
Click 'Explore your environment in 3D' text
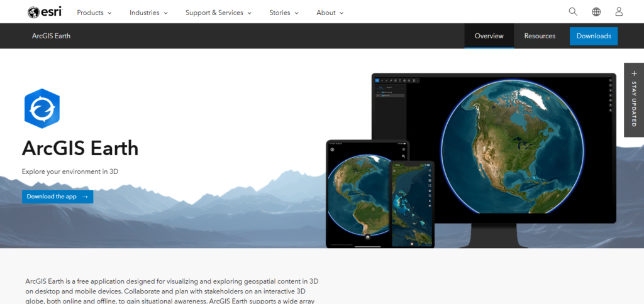tap(70, 171)
